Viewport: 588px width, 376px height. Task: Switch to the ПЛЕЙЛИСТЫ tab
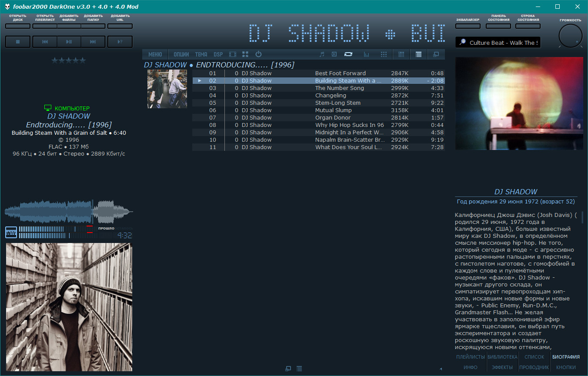point(470,357)
